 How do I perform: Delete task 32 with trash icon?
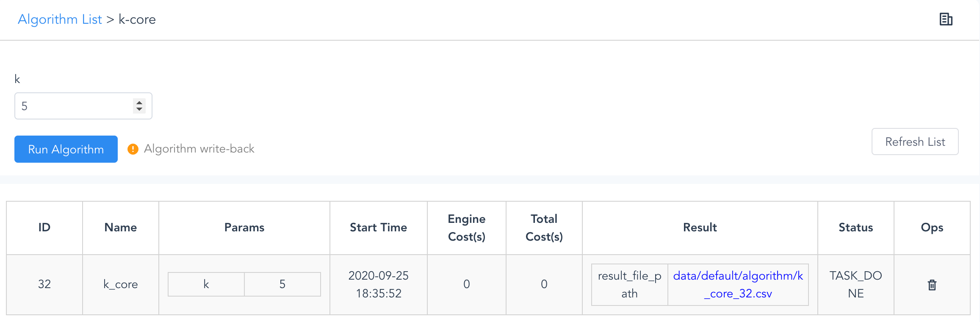pyautogui.click(x=932, y=285)
